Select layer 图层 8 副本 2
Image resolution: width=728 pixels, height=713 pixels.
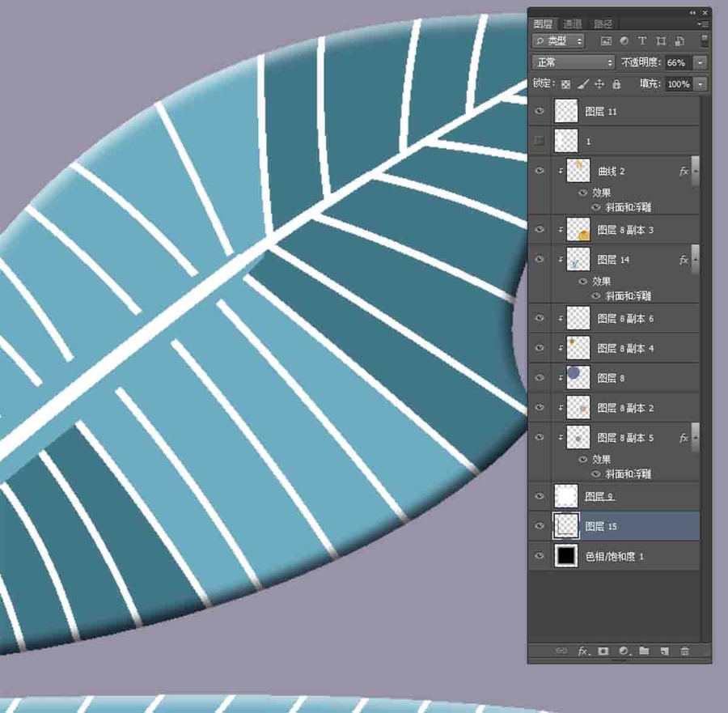(625, 408)
